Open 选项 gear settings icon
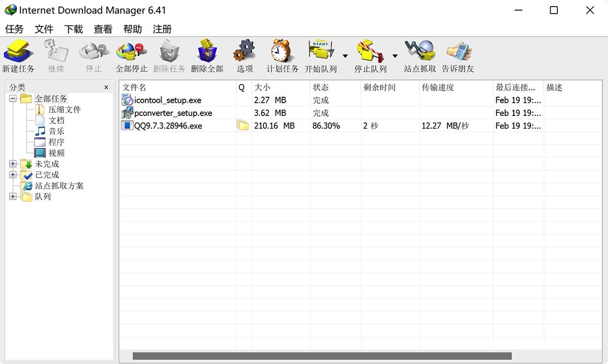Image resolution: width=608 pixels, height=364 pixels. (x=244, y=51)
